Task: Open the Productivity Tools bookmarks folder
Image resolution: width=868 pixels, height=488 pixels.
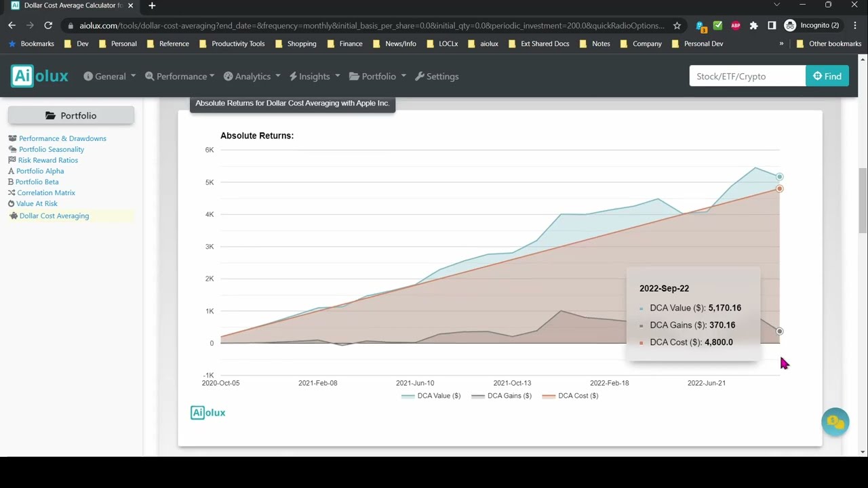Action: (x=232, y=43)
